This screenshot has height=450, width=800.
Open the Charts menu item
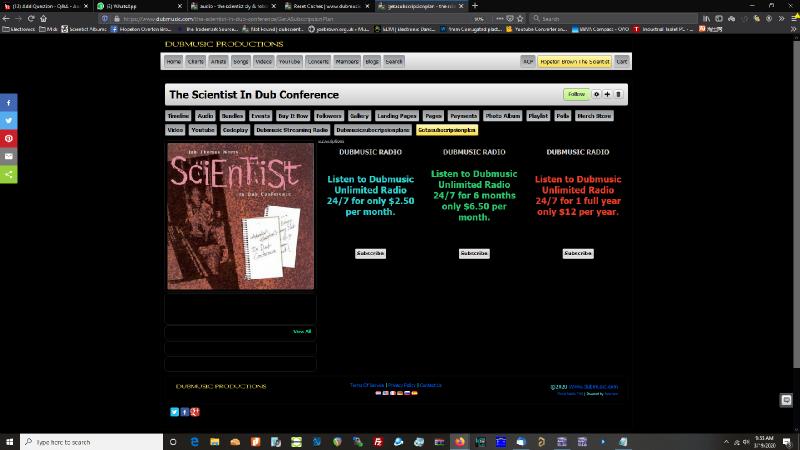(x=195, y=61)
